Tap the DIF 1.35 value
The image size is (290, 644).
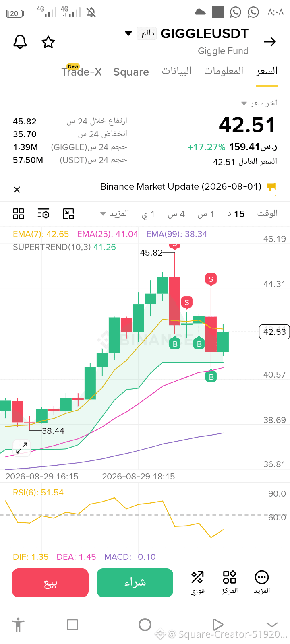(x=31, y=557)
